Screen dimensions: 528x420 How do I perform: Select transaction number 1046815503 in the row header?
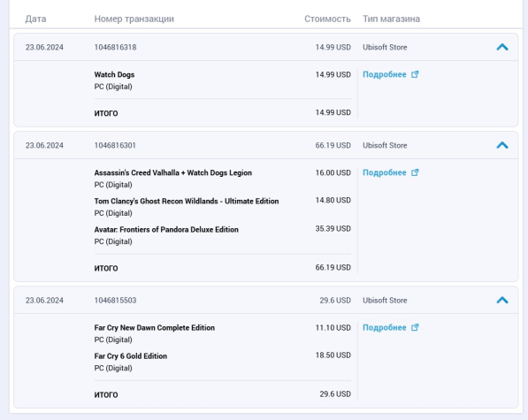[x=116, y=301]
